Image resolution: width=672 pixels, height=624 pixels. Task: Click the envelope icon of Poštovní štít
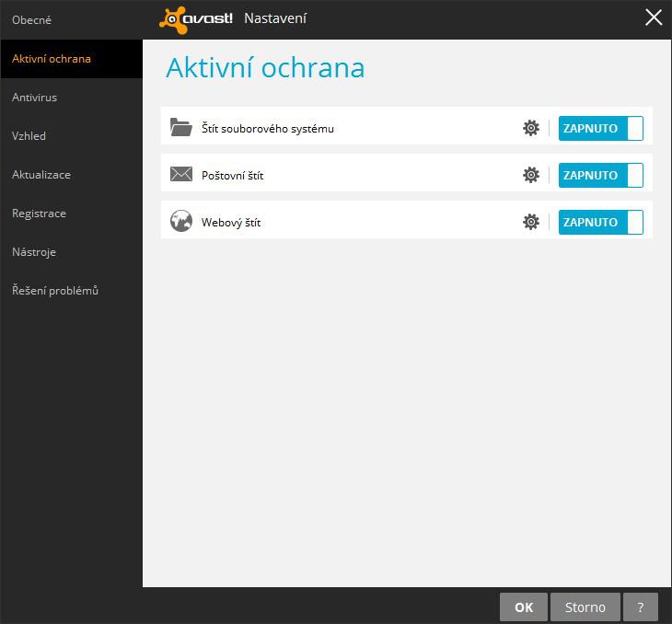pyautogui.click(x=181, y=175)
